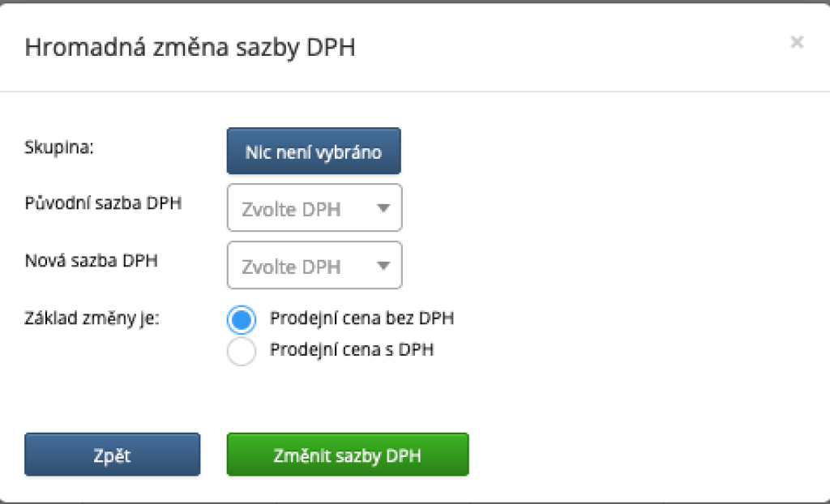Click the 'Nová sazba DPH' field label
The image size is (830, 504).
tap(91, 260)
